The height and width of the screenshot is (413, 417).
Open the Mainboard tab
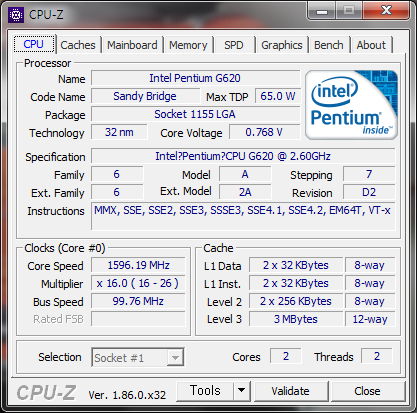pos(132,45)
